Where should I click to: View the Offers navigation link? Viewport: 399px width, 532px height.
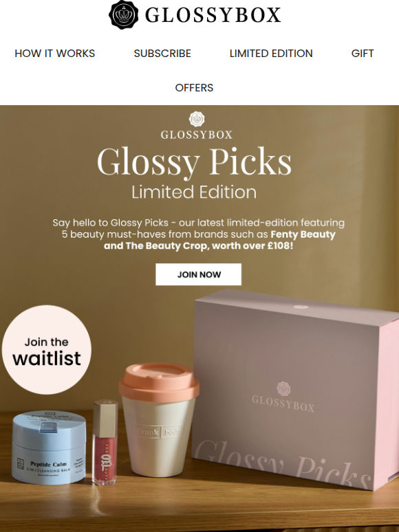tap(194, 87)
